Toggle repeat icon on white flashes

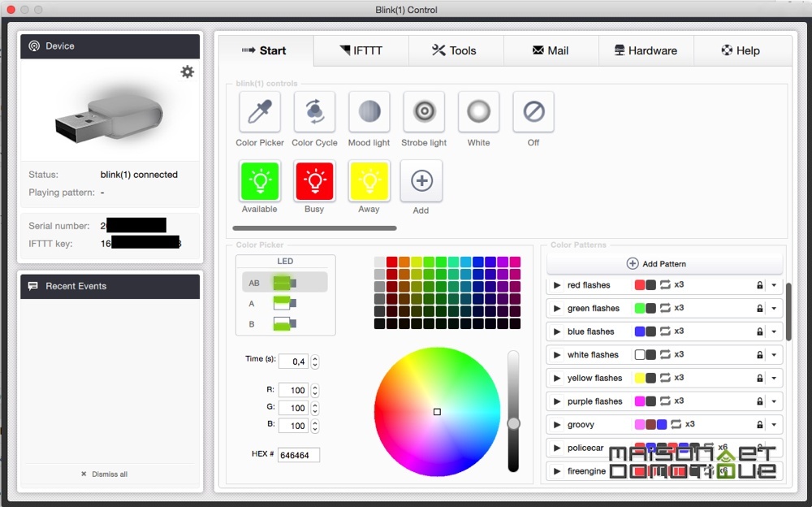pos(666,354)
